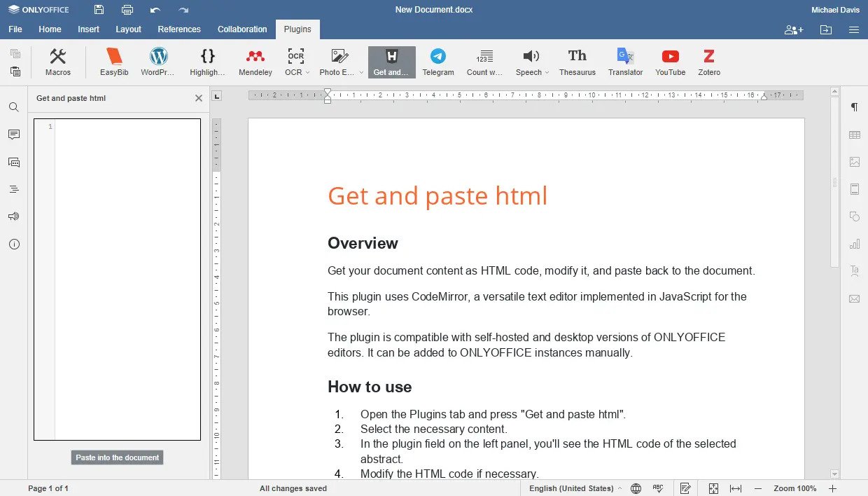Open the Highlight code plugin
868x496 pixels.
click(207, 62)
